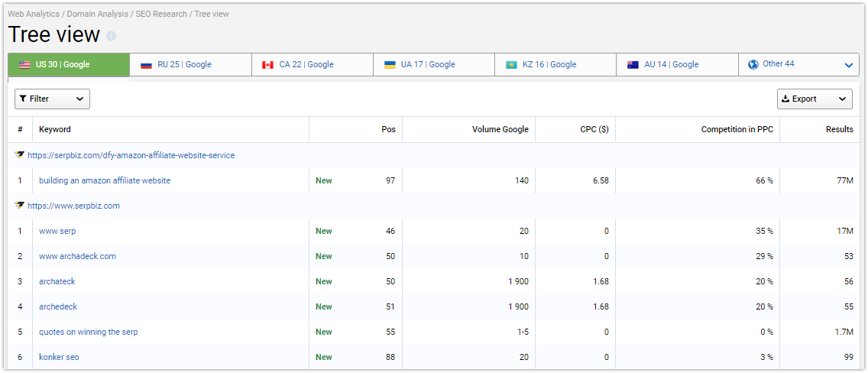Image resolution: width=868 pixels, height=373 pixels.
Task: Go to Web Analytics breadcrumb
Action: [34, 14]
